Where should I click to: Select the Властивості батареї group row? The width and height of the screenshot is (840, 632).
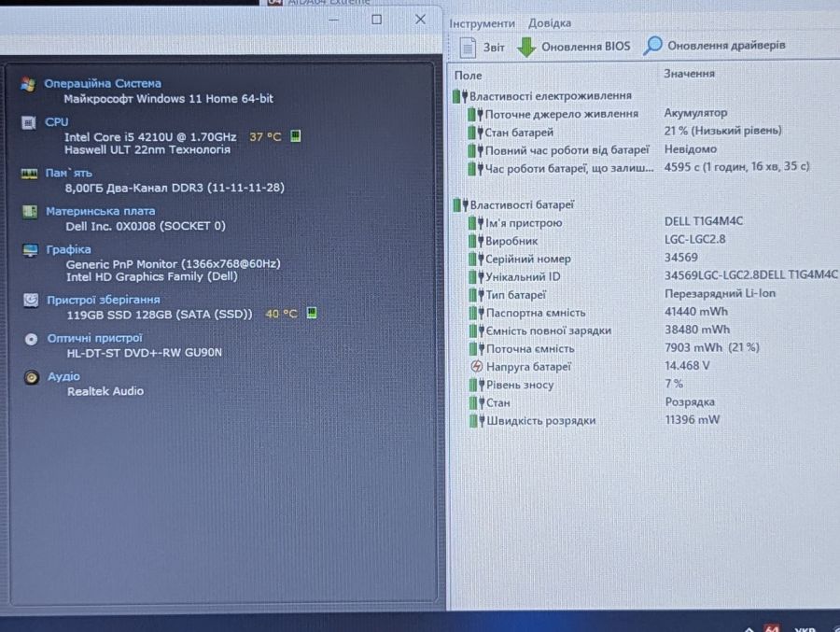click(x=513, y=204)
